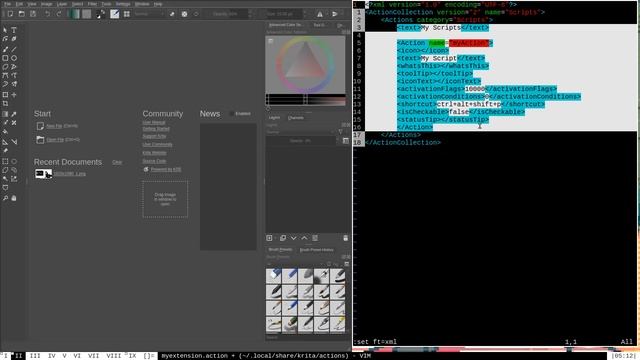Select the Color Picker eyedropper tool
The width and height of the screenshot is (640, 360).
[x=14, y=114]
